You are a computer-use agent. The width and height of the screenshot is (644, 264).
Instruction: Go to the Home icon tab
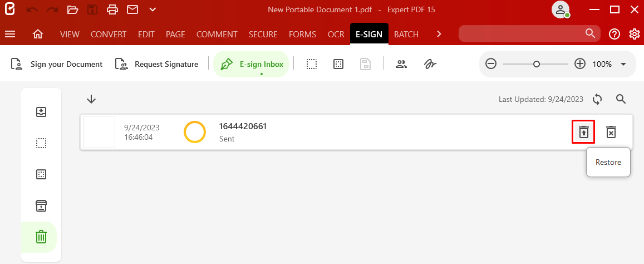(x=38, y=34)
